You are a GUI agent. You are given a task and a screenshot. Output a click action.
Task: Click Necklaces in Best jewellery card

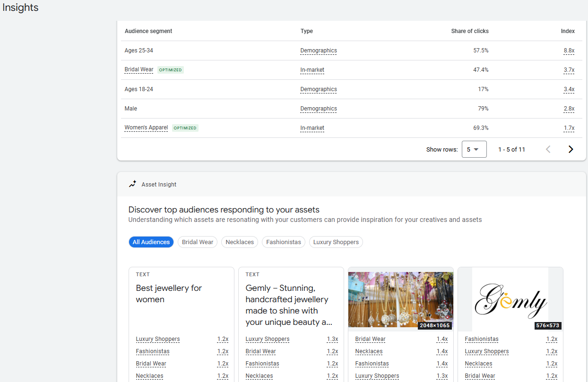[150, 376]
